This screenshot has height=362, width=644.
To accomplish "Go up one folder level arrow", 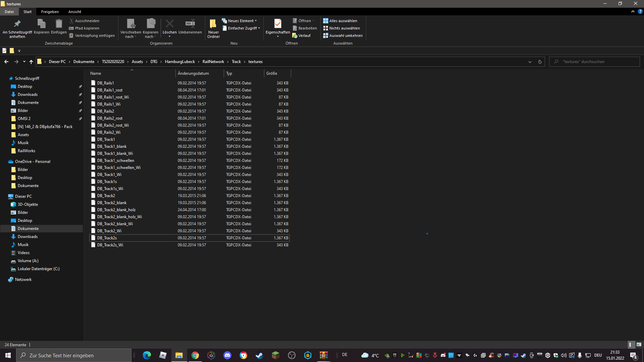I will pyautogui.click(x=31, y=62).
